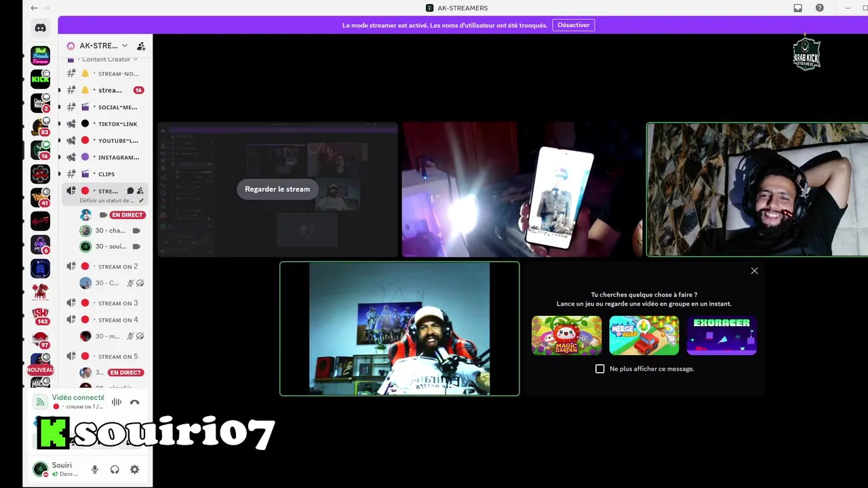This screenshot has width=868, height=488.
Task: Click 'Vidéo connectée' status text
Action: click(x=78, y=398)
